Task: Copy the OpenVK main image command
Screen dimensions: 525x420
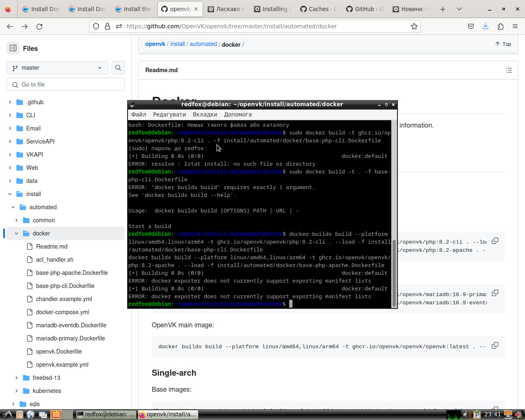Action: [495, 345]
